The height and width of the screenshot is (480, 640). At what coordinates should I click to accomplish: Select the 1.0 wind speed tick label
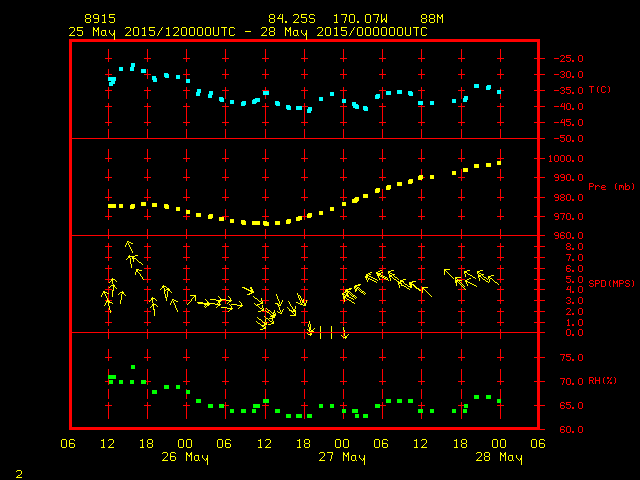(x=574, y=322)
